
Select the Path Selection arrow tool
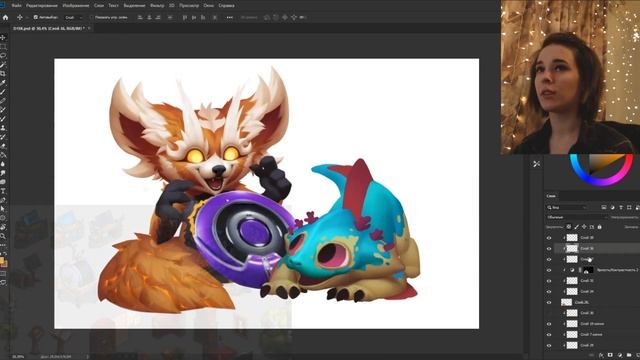3,209
